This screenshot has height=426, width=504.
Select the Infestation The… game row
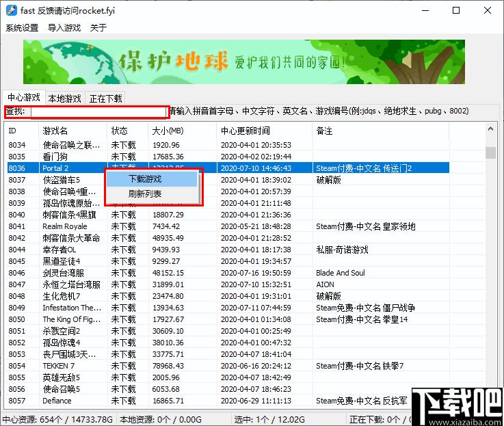228,308
